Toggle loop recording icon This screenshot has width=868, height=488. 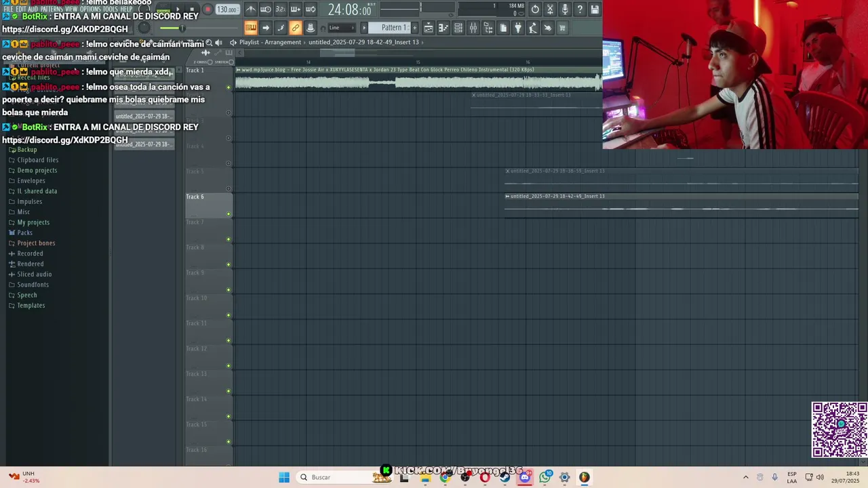[311, 9]
